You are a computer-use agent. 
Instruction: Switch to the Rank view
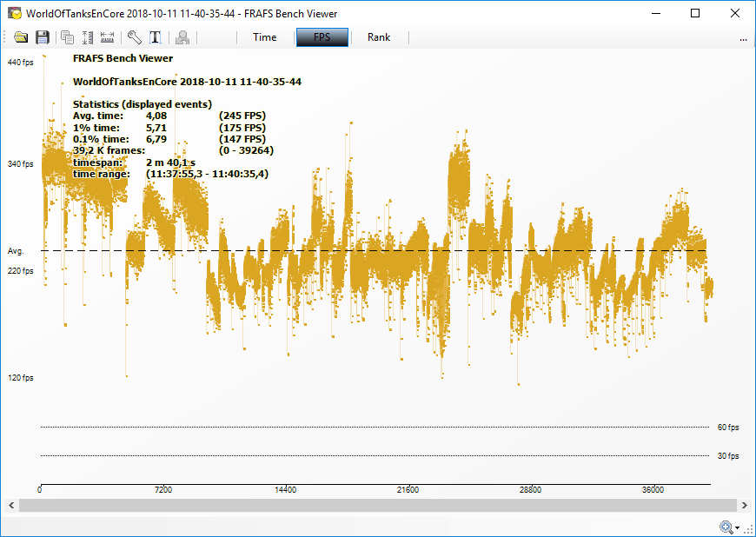pyautogui.click(x=379, y=37)
